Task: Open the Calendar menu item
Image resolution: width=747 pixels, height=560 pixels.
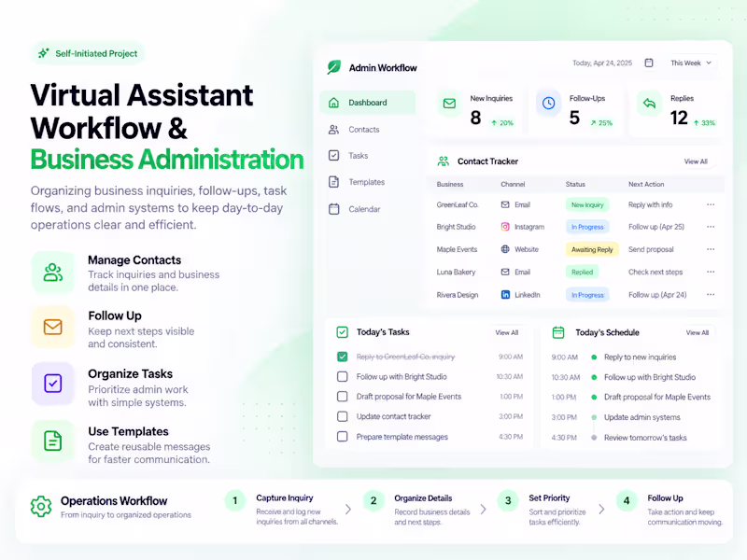Action: (368, 209)
